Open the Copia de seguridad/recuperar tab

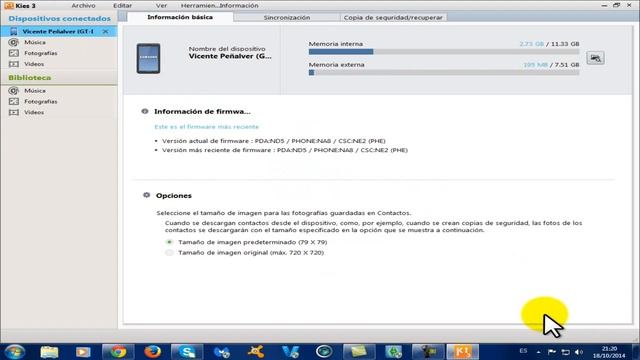(393, 18)
